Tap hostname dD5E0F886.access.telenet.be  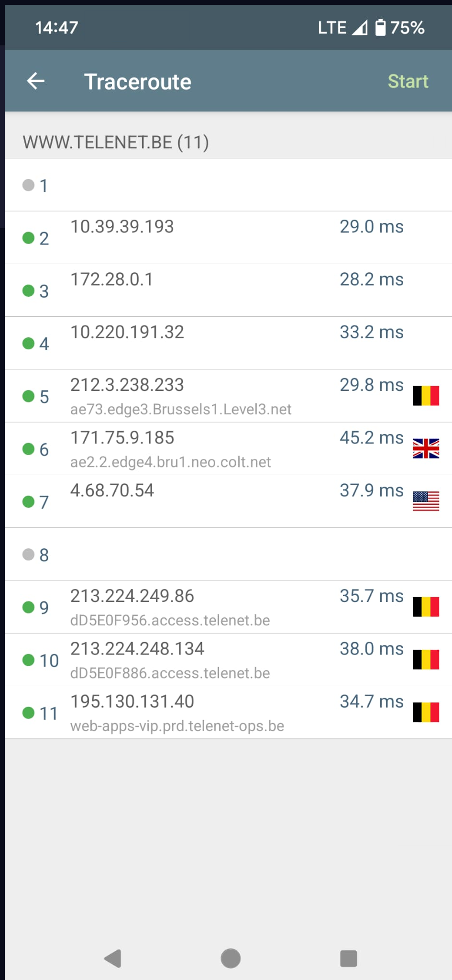click(170, 673)
